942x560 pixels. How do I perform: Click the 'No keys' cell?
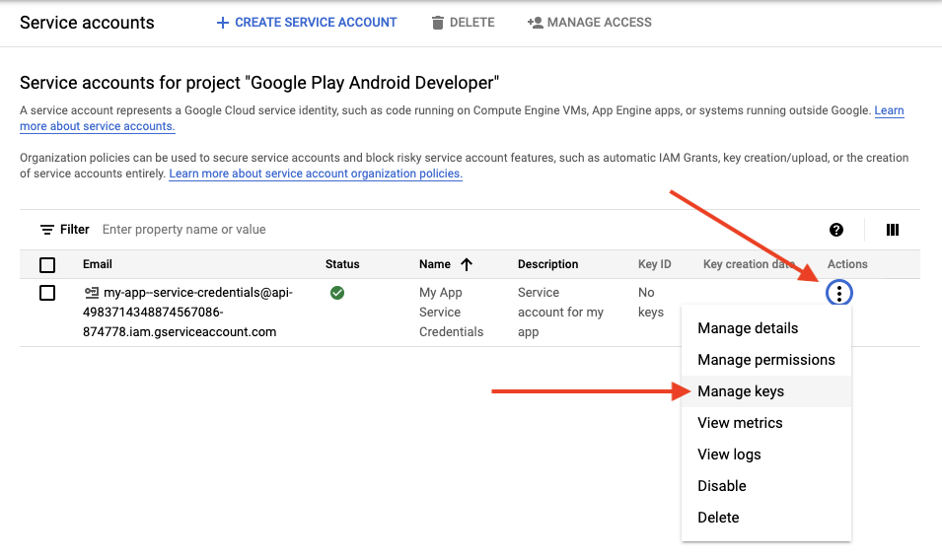651,302
